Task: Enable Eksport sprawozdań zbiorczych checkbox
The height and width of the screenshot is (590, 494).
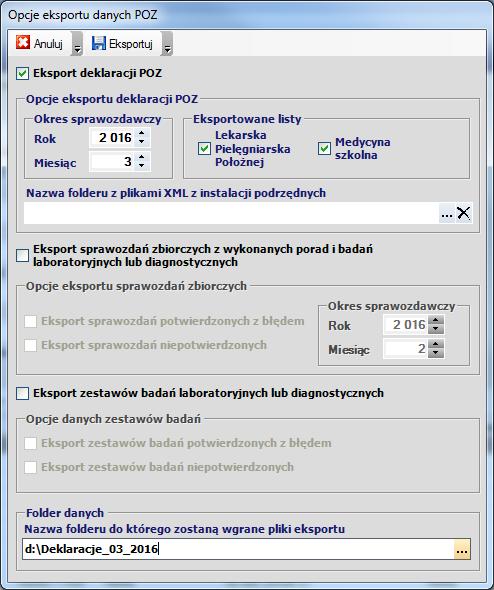Action: pyautogui.click(x=23, y=255)
